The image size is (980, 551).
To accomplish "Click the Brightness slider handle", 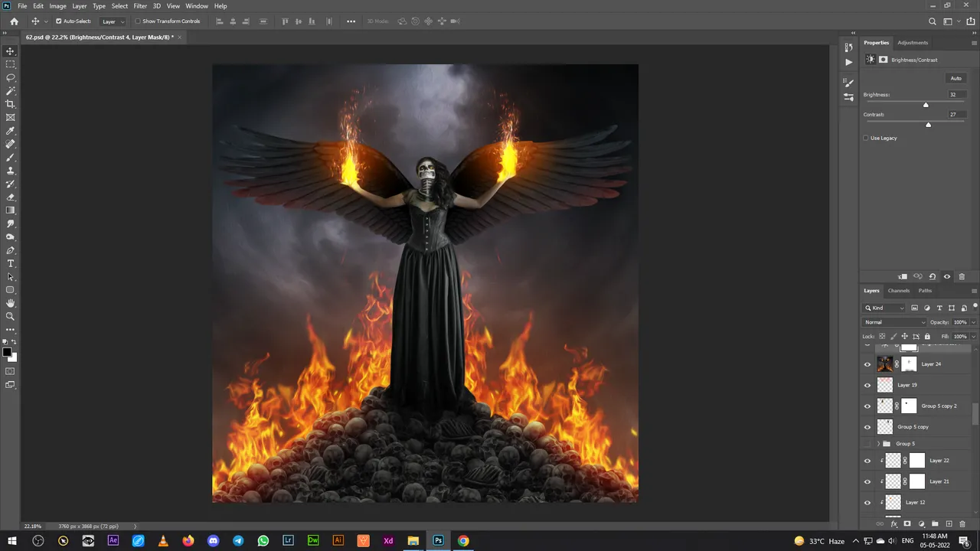I will point(926,105).
